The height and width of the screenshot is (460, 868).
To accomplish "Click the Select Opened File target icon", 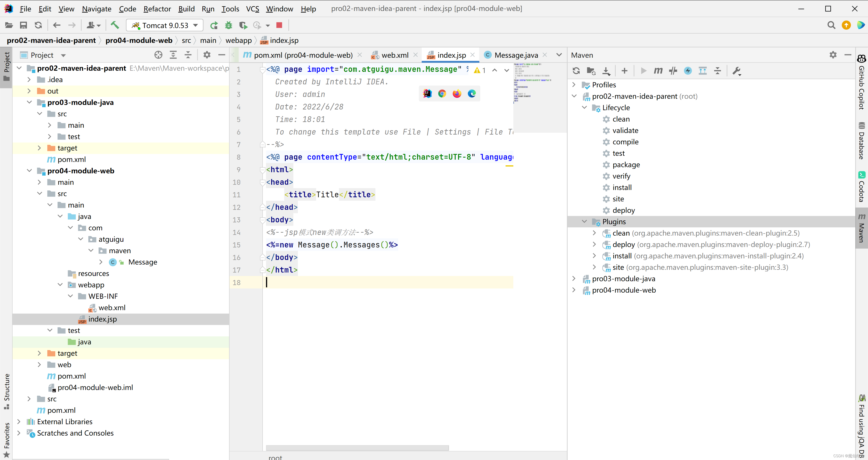I will (x=158, y=55).
